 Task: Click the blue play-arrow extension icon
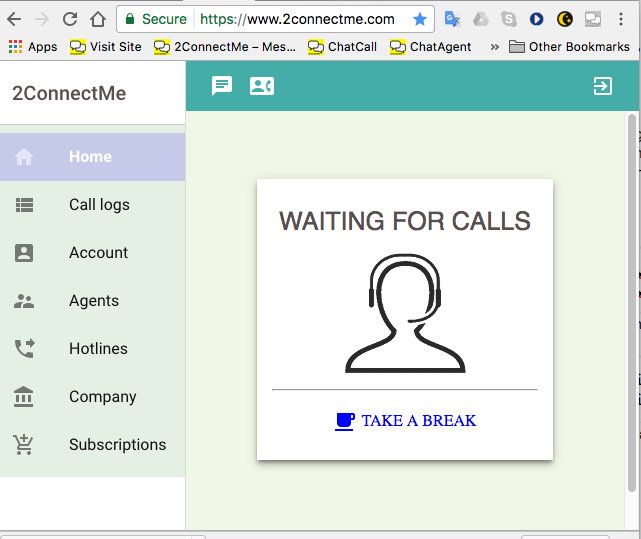point(537,19)
